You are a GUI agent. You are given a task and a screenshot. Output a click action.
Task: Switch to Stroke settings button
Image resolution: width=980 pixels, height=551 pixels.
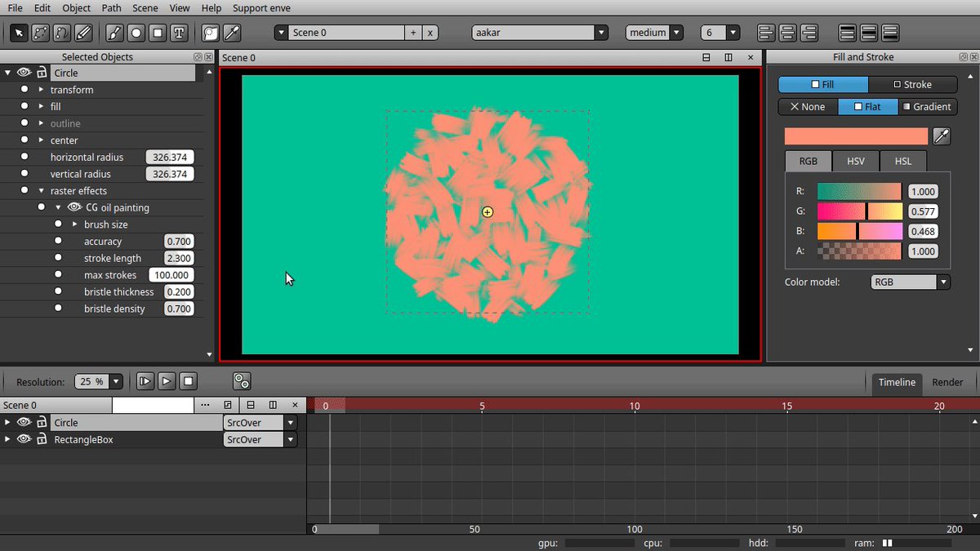pyautogui.click(x=912, y=84)
